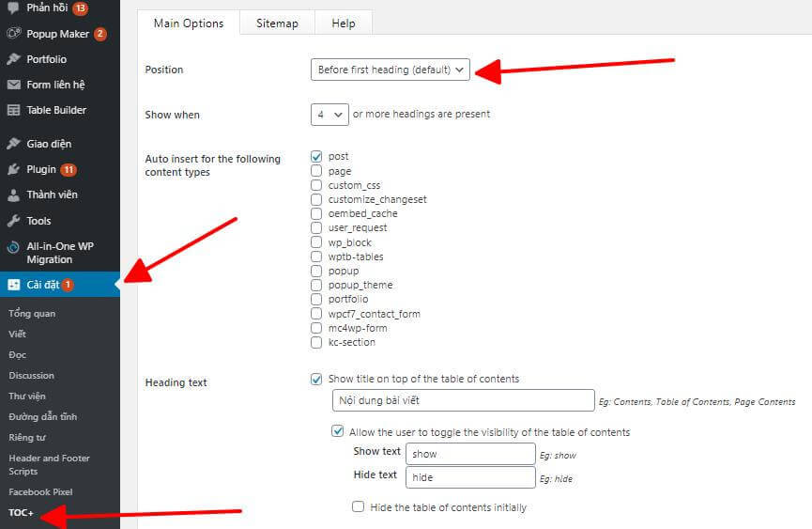Uncheck the post content type checkbox
Image resolution: width=812 pixels, height=529 pixels.
316,156
